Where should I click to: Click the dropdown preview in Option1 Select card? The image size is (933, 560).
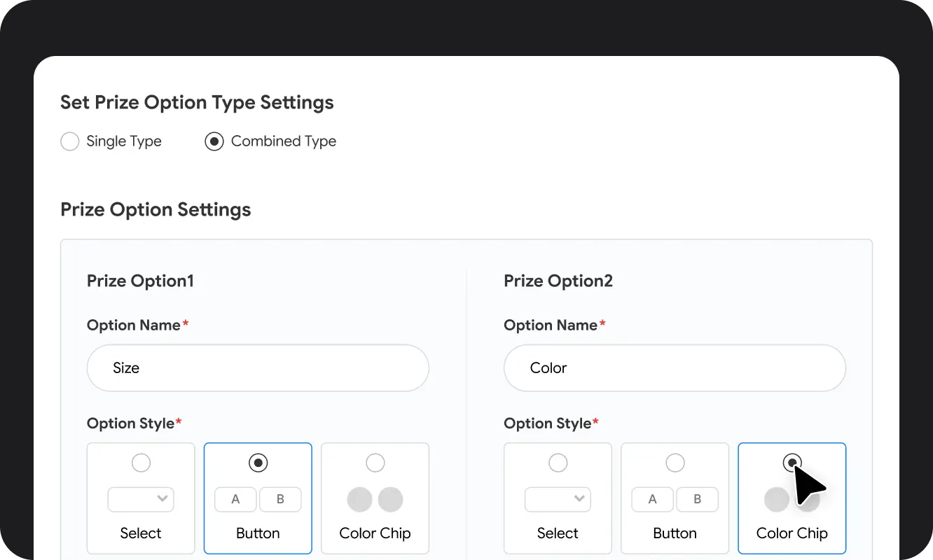(141, 499)
